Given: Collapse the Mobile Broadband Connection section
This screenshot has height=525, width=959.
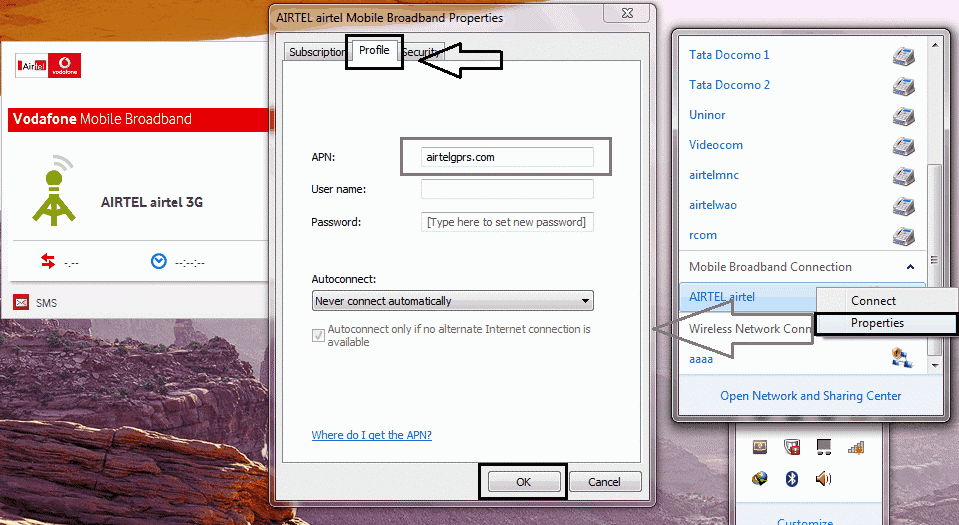Looking at the screenshot, I should pyautogui.click(x=910, y=267).
